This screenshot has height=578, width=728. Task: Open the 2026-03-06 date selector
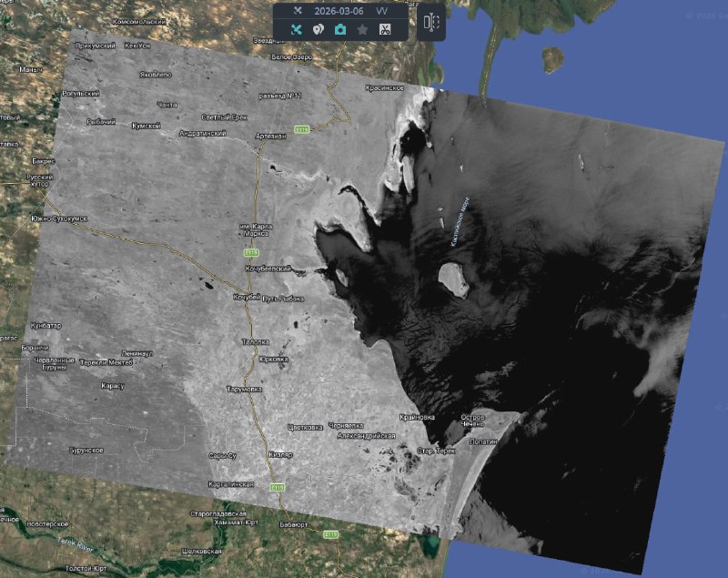338,10
